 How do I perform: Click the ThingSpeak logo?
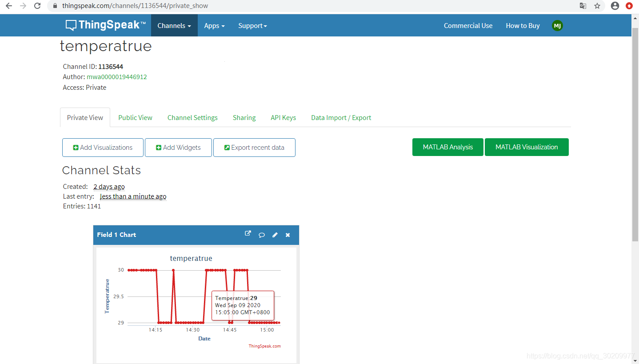pyautogui.click(x=106, y=25)
